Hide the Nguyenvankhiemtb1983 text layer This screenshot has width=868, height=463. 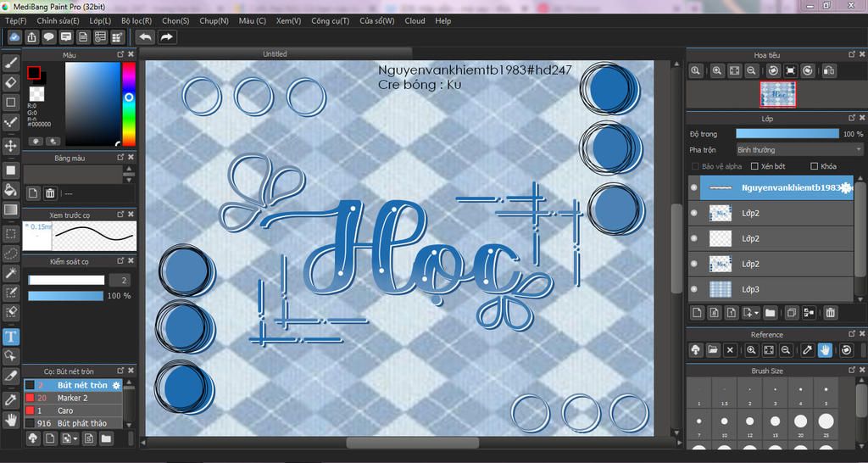tap(693, 187)
